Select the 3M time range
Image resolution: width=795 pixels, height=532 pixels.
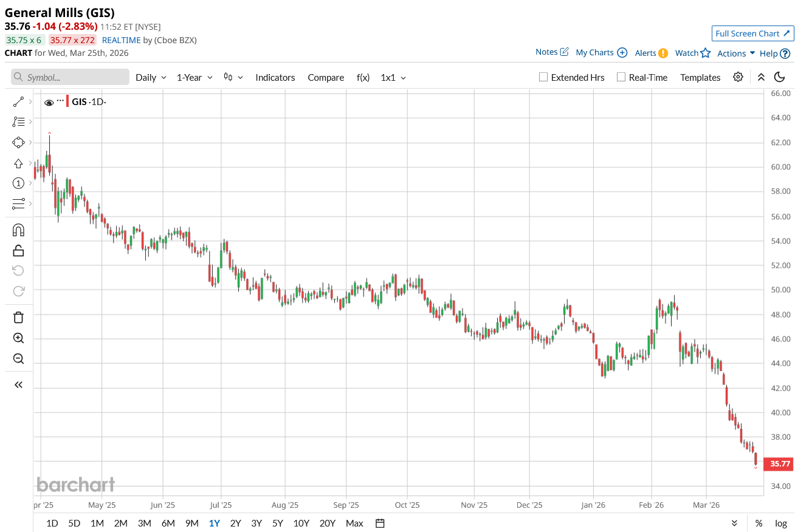coord(144,523)
